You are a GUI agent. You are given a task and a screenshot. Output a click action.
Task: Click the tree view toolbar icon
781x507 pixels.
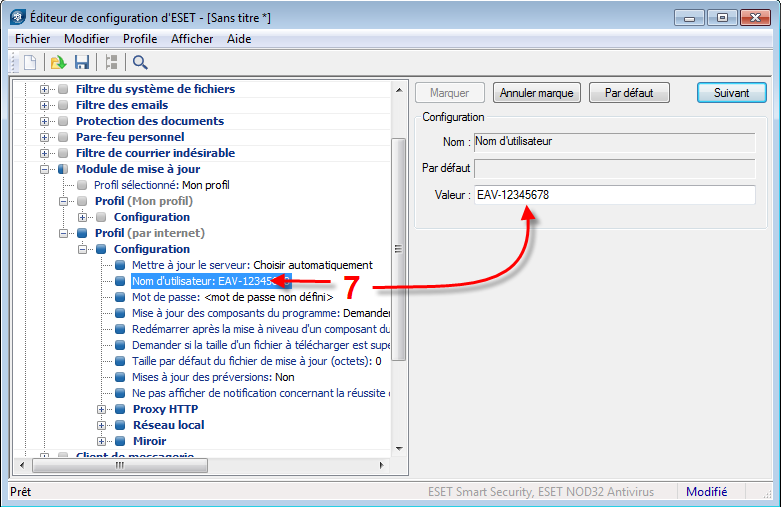click(x=111, y=62)
